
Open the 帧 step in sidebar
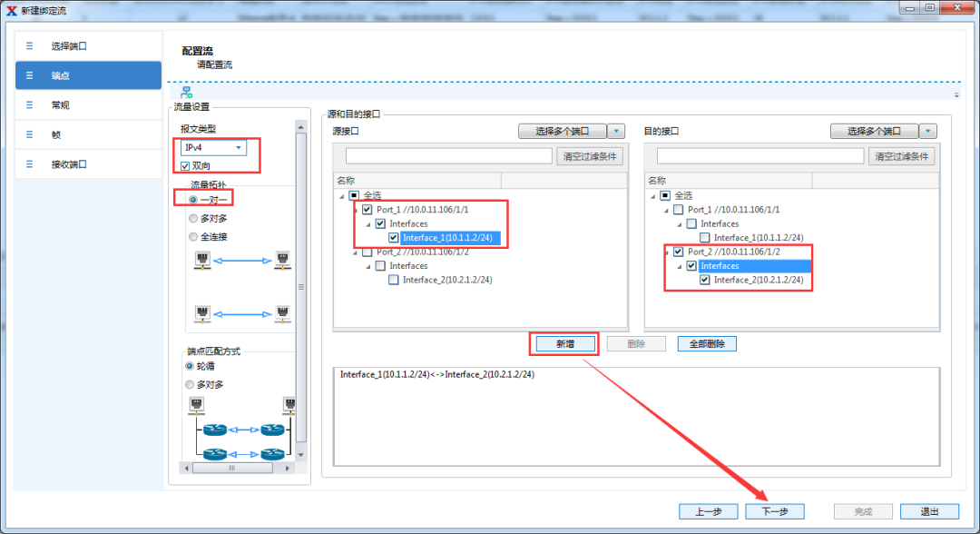[x=88, y=134]
